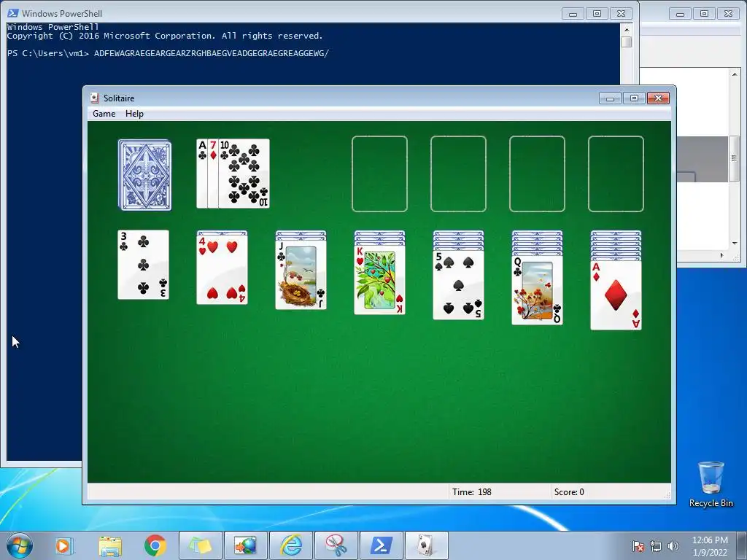This screenshot has width=747, height=560.
Task: Maximize the Windows PowerShell window
Action: pos(597,14)
